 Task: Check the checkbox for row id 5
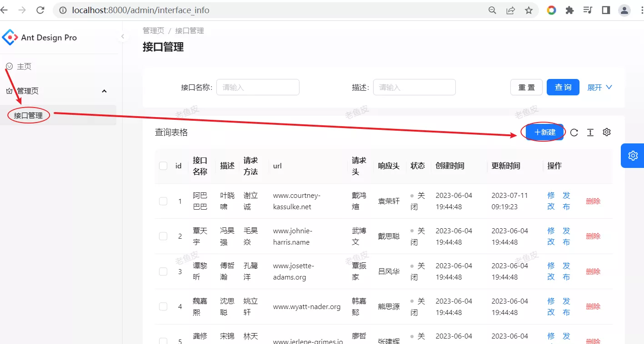[x=163, y=341]
